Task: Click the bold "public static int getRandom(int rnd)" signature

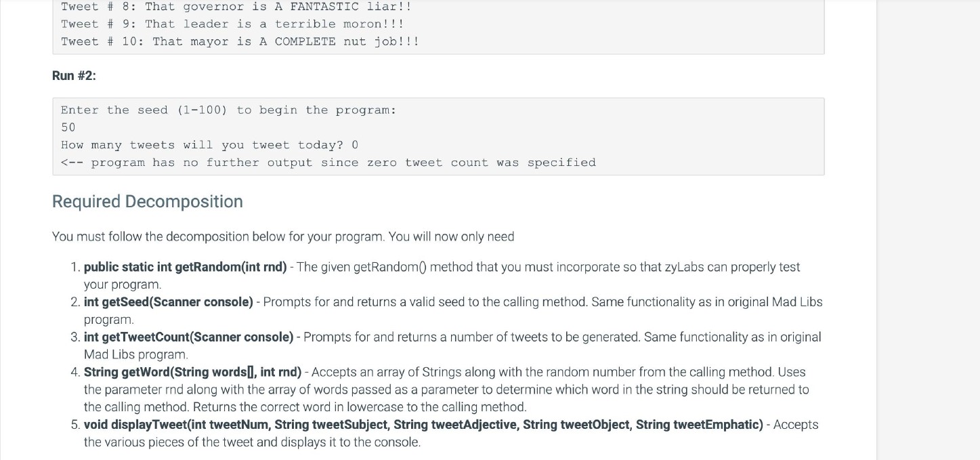Action: [185, 267]
